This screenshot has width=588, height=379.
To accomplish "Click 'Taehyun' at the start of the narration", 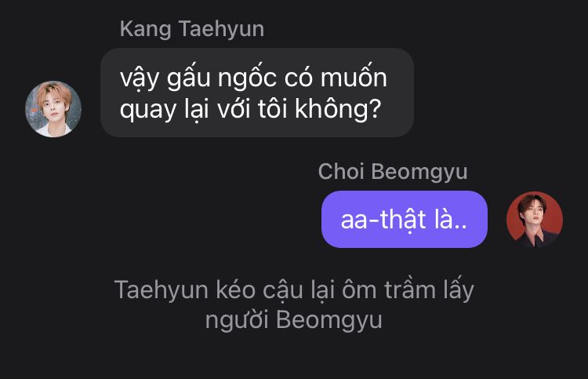I will 162,290.
